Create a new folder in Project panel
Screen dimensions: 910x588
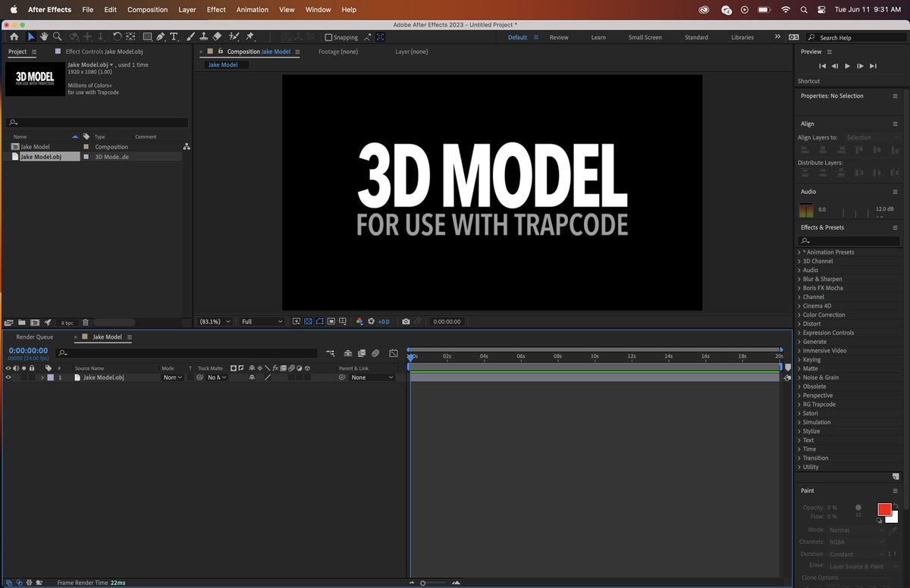[x=21, y=323]
